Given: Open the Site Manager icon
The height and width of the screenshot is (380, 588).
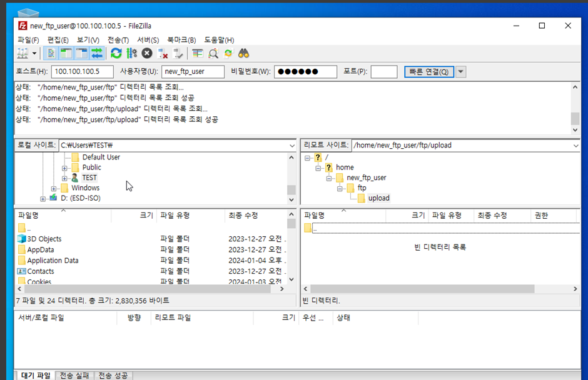Looking at the screenshot, I should 23,54.
